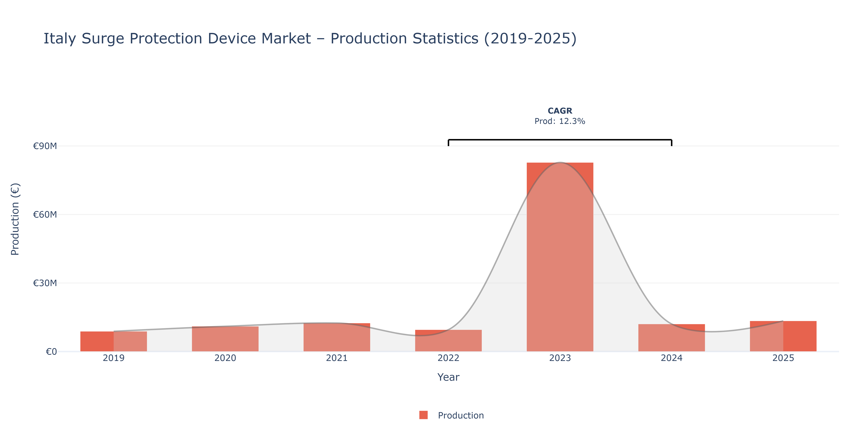Click the 'Year' x-axis title

[448, 377]
